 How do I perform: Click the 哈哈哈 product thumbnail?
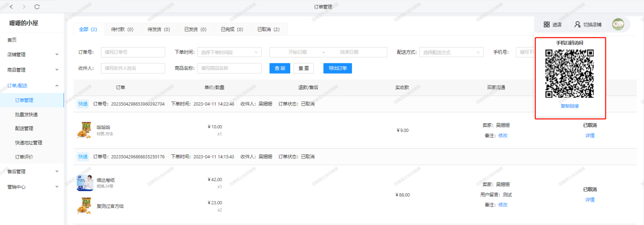84,130
